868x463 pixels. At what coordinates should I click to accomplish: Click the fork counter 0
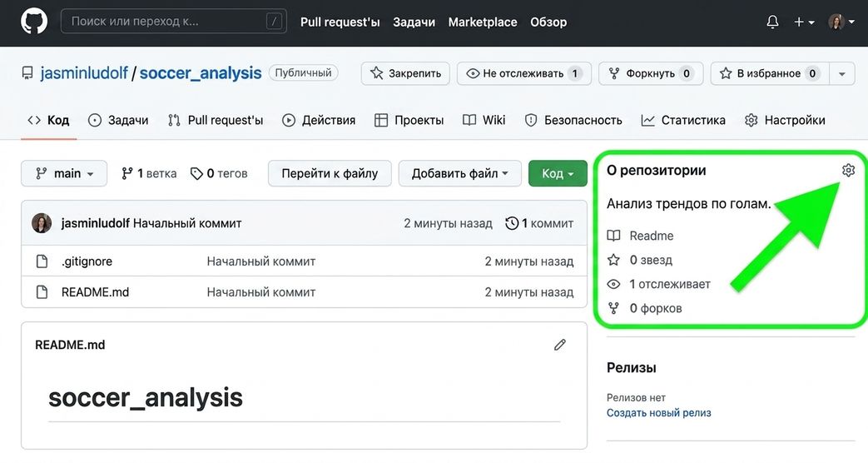pyautogui.click(x=687, y=73)
